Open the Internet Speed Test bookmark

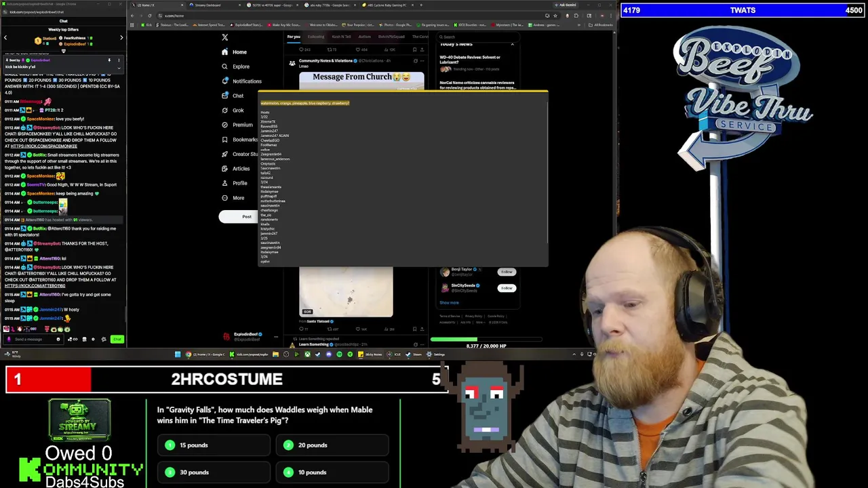pyautogui.click(x=208, y=25)
